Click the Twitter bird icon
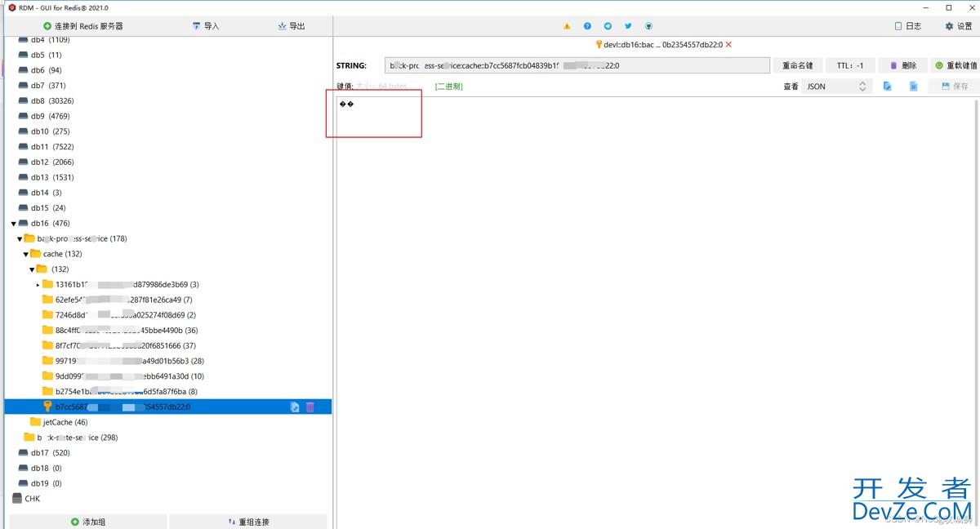This screenshot has width=980, height=529. pos(628,26)
